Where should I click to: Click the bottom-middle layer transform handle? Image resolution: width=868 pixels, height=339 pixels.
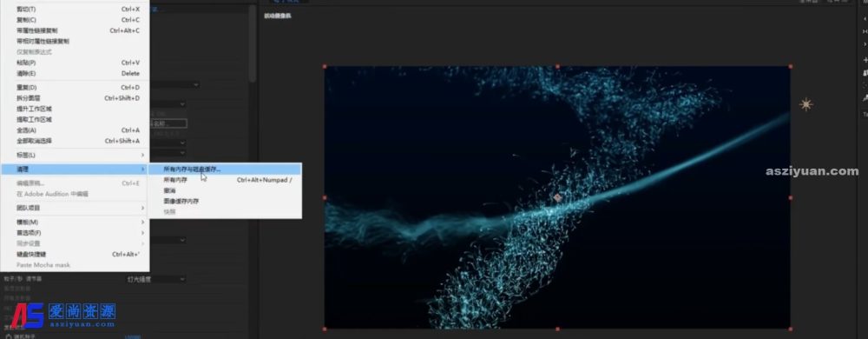557,329
